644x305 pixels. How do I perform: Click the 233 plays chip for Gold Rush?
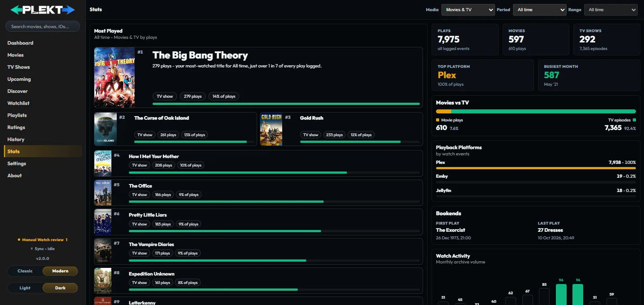click(x=334, y=135)
